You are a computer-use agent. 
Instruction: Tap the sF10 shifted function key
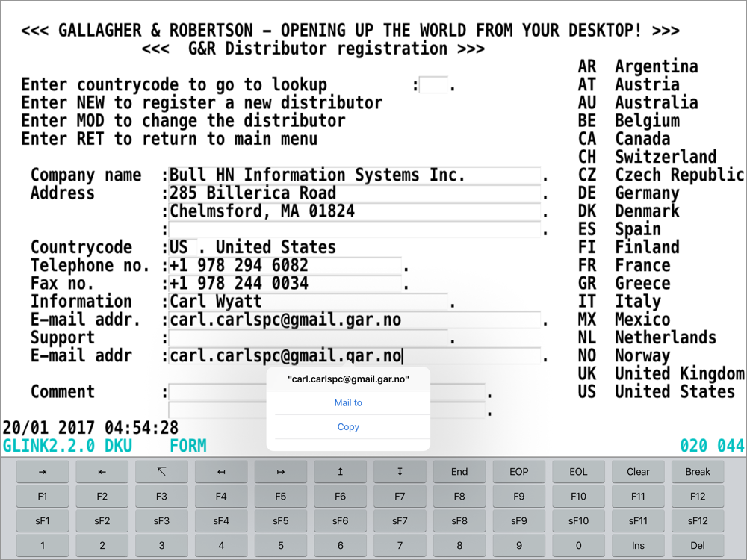click(x=578, y=521)
